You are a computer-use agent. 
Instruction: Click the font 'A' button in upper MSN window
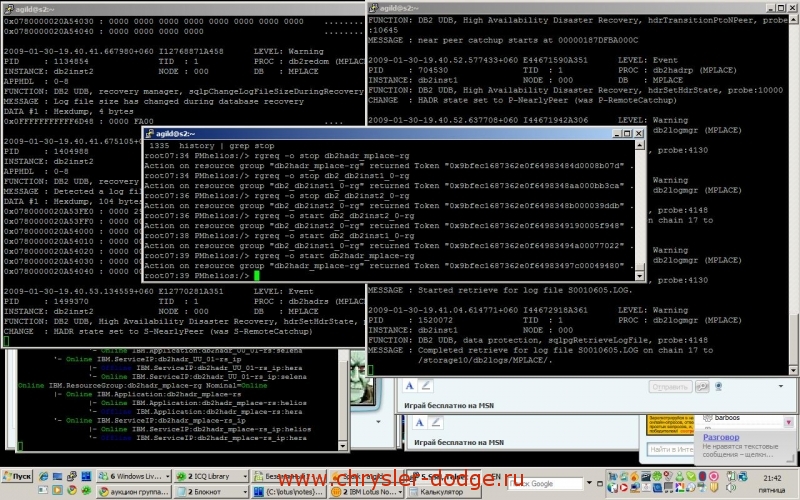(x=409, y=386)
